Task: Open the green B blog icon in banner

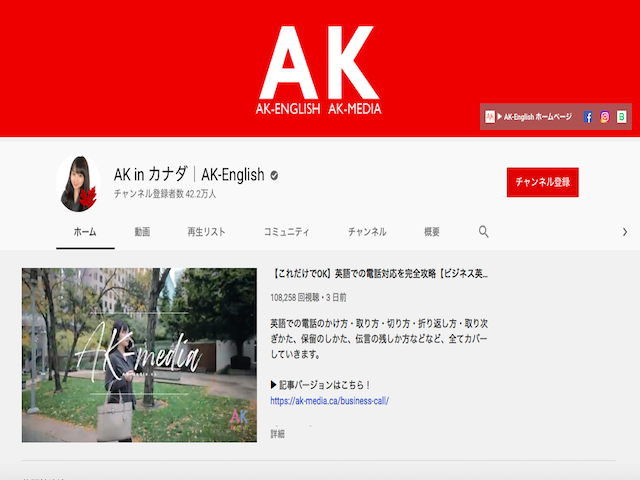Action: (x=621, y=117)
